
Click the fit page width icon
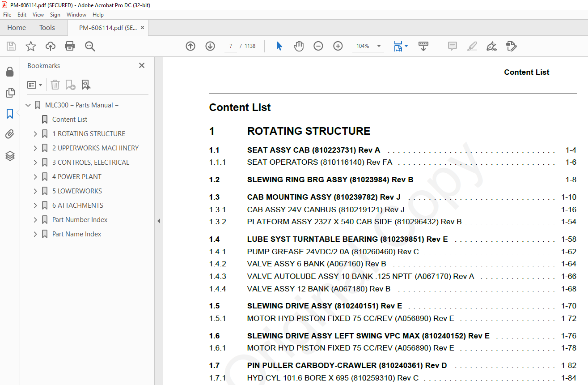tap(398, 46)
